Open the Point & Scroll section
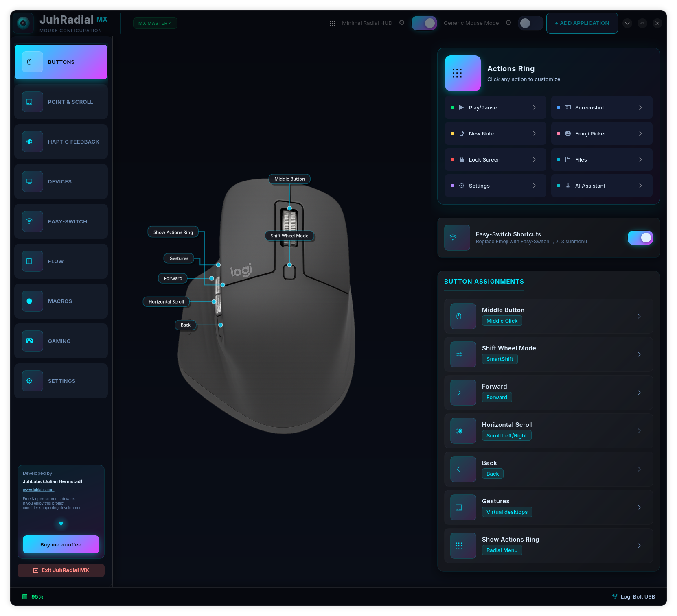 (x=61, y=102)
